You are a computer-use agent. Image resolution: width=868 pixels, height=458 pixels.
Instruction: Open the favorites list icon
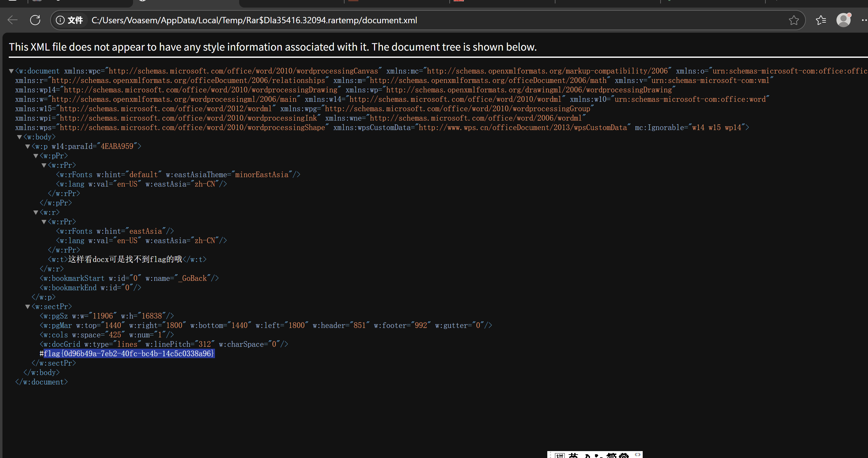coord(821,20)
